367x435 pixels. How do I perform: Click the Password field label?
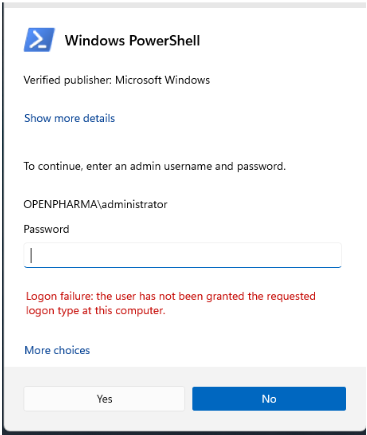(46, 229)
